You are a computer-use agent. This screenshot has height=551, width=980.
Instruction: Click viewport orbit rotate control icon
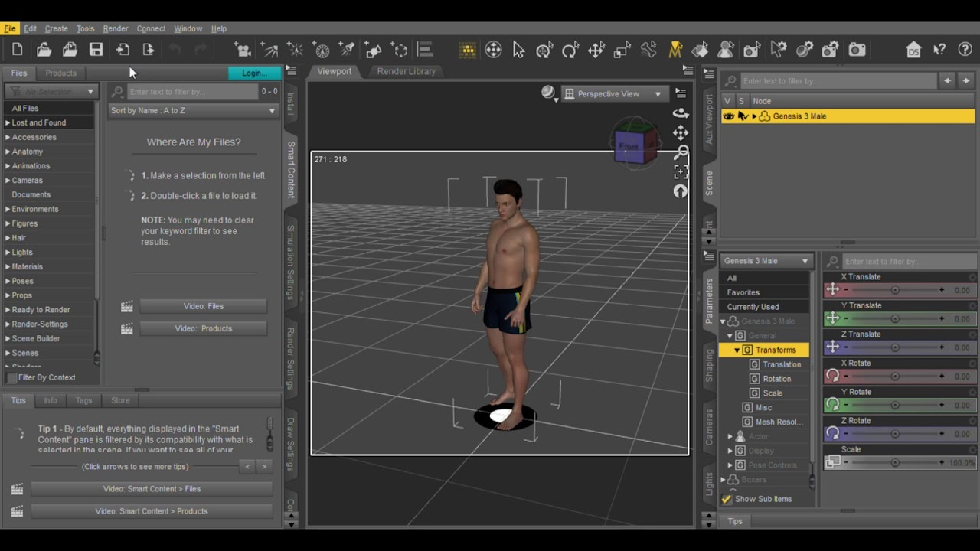pos(681,113)
